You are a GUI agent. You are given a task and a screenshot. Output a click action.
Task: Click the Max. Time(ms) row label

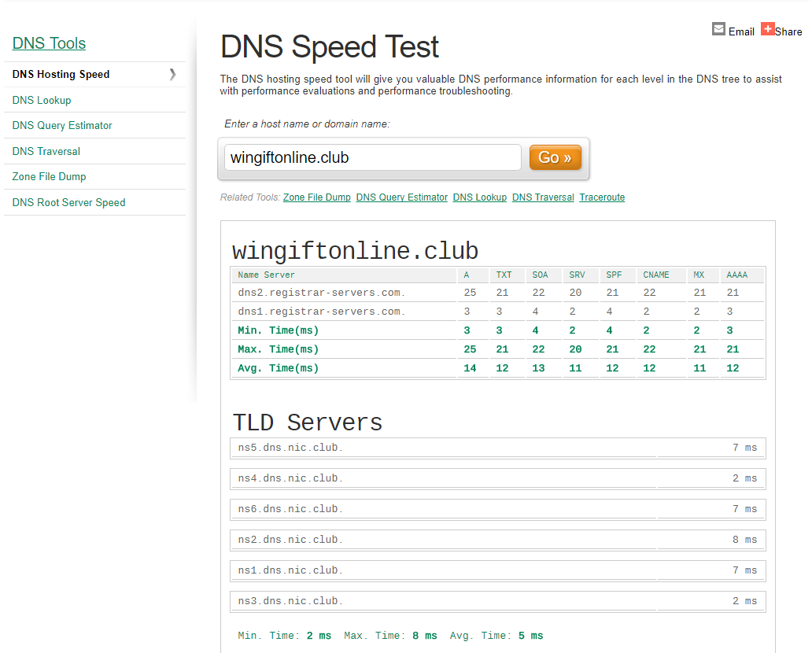click(x=278, y=349)
